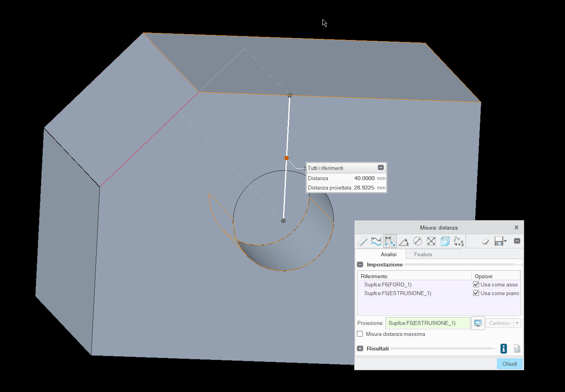Click the Riferimento column header
Viewport: 565px width, 392px height.
coord(415,276)
